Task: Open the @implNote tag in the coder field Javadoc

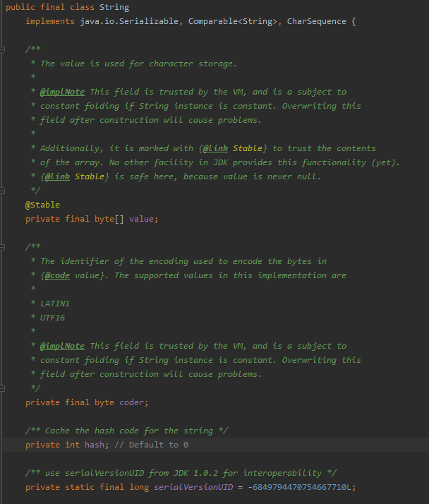Action: pos(62,346)
